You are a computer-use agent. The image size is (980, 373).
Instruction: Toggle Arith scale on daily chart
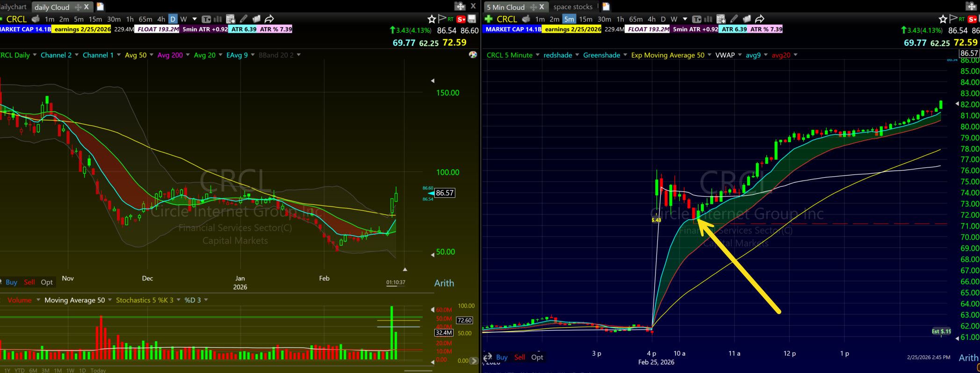pos(444,283)
